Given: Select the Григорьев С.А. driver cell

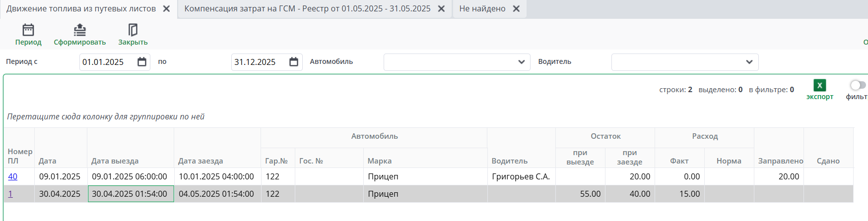Looking at the screenshot, I should [521, 176].
